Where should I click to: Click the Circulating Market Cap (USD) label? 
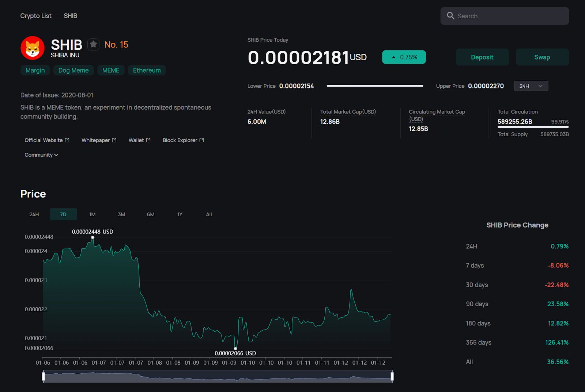(437, 115)
